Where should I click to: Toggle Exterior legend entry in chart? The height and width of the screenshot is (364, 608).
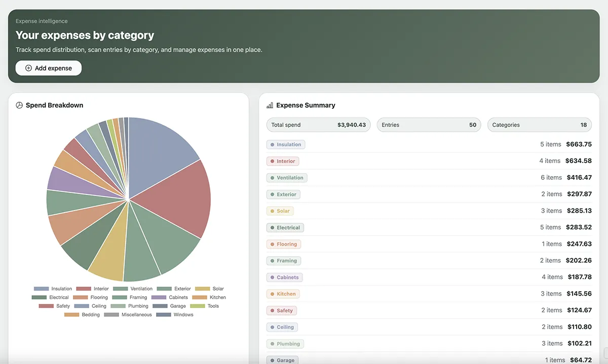(174, 289)
